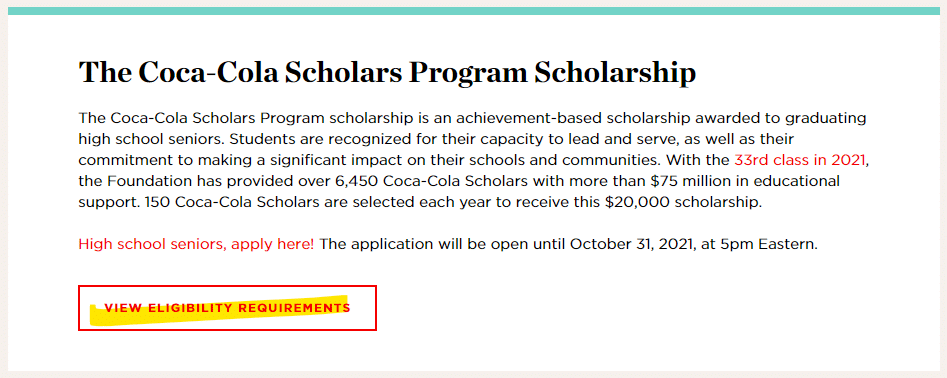Click the word "REQUIREMENTS" inside the red-bordered button

(x=294, y=308)
